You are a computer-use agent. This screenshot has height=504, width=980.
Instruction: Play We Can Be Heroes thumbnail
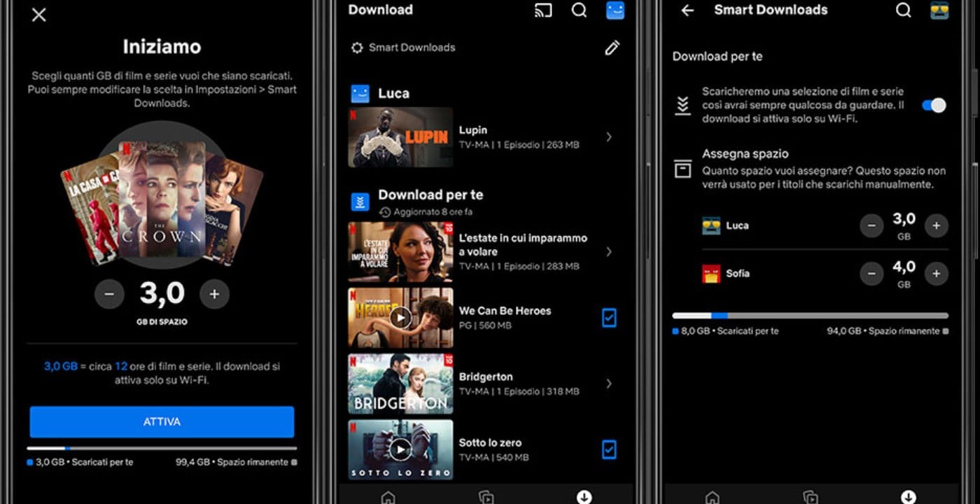(400, 318)
